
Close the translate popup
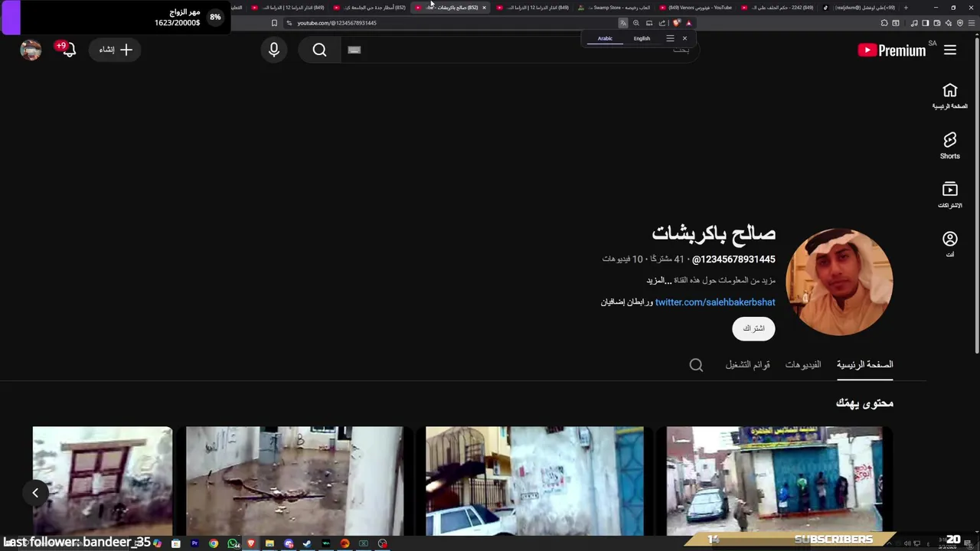pyautogui.click(x=684, y=38)
